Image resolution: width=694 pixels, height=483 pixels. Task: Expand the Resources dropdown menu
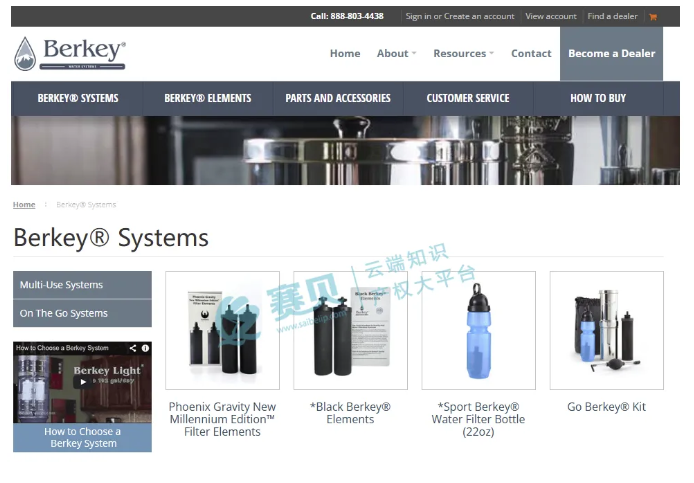(463, 54)
